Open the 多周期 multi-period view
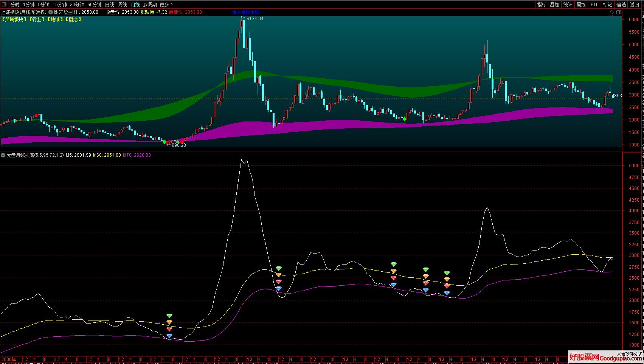Image resolution: width=644 pixels, height=364 pixels. pyautogui.click(x=150, y=5)
